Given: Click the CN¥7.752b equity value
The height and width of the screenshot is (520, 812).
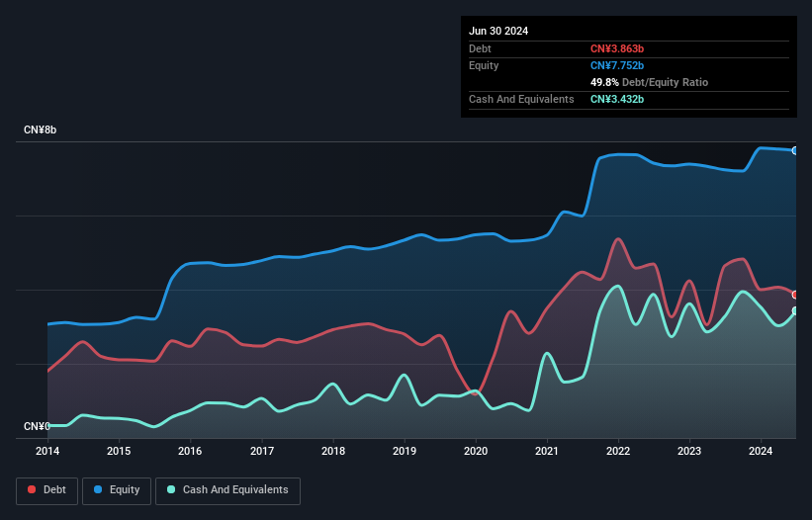Looking at the screenshot, I should pos(617,65).
